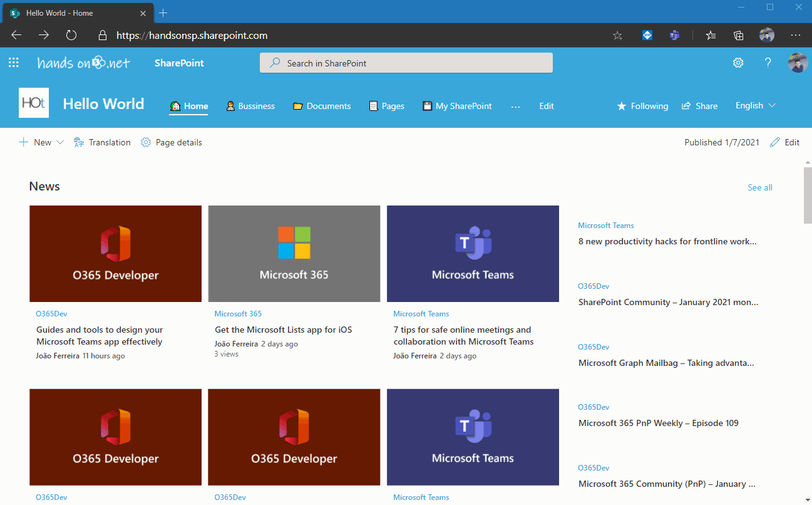Share the Hello World site

click(699, 106)
